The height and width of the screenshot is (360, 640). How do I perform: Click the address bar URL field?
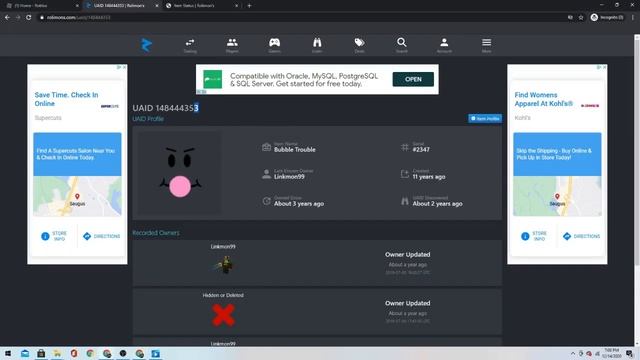302,18
